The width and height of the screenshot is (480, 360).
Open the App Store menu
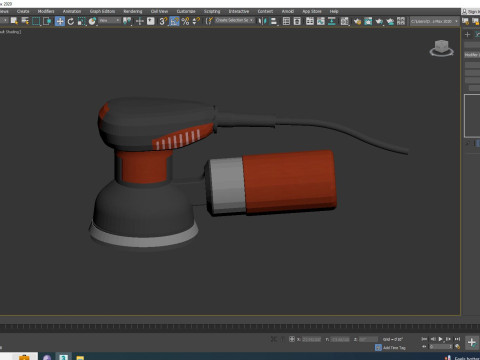(x=312, y=11)
